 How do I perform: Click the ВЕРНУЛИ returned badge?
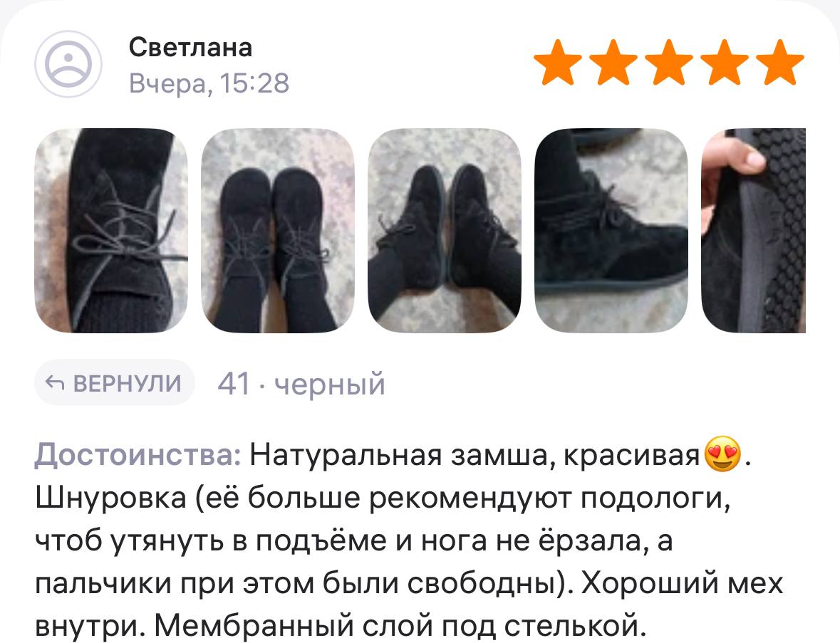coord(115,383)
